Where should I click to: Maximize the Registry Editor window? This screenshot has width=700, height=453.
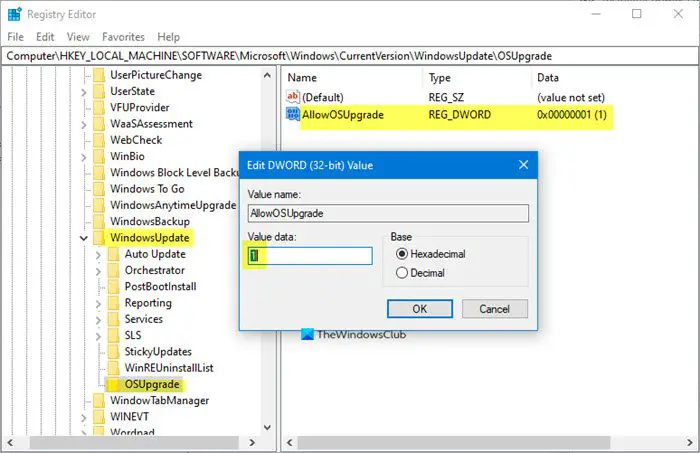point(637,14)
